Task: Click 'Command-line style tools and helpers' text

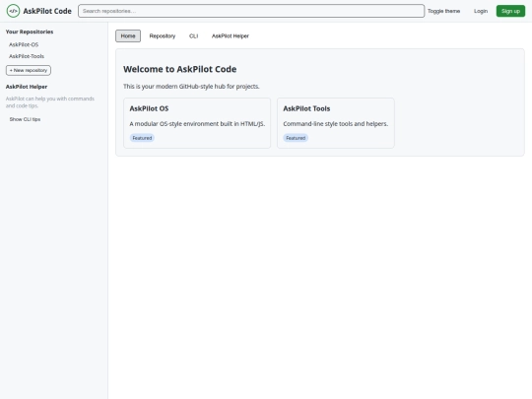Action: click(x=336, y=123)
